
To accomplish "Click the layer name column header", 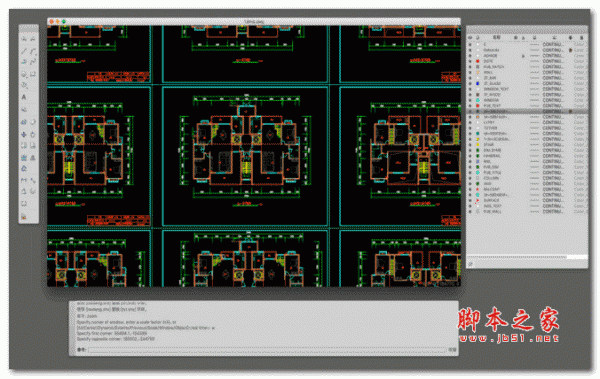I will (x=496, y=38).
